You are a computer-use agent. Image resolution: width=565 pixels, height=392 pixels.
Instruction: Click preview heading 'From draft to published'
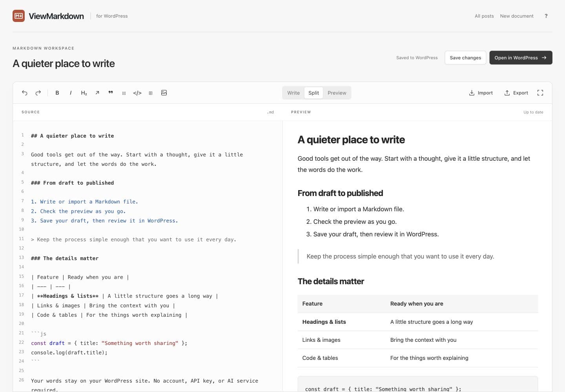(x=340, y=193)
